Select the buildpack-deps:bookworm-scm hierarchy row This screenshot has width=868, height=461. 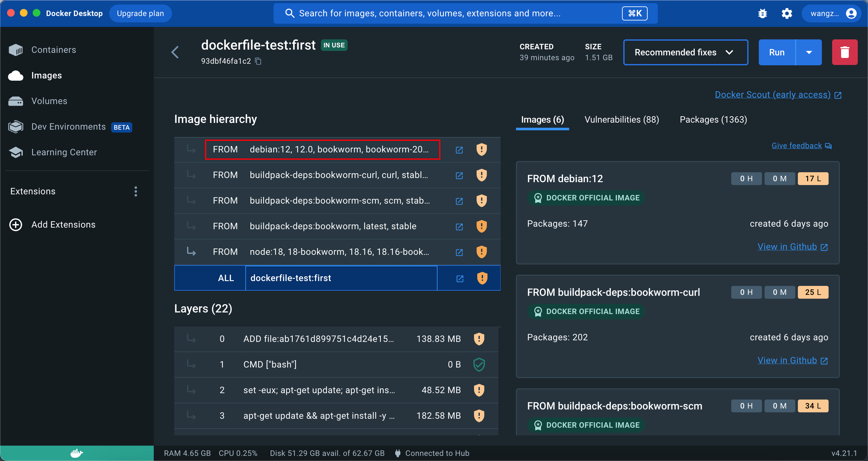pos(339,201)
